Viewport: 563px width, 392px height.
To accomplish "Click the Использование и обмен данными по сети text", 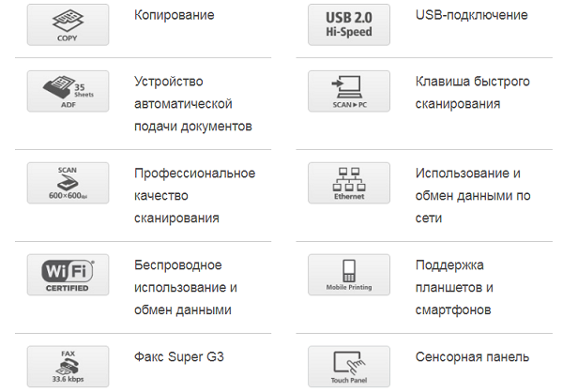I will point(473,195).
